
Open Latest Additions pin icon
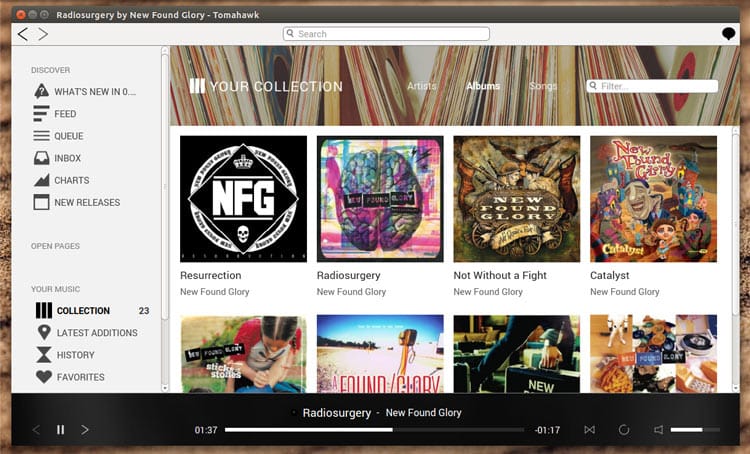tap(43, 333)
